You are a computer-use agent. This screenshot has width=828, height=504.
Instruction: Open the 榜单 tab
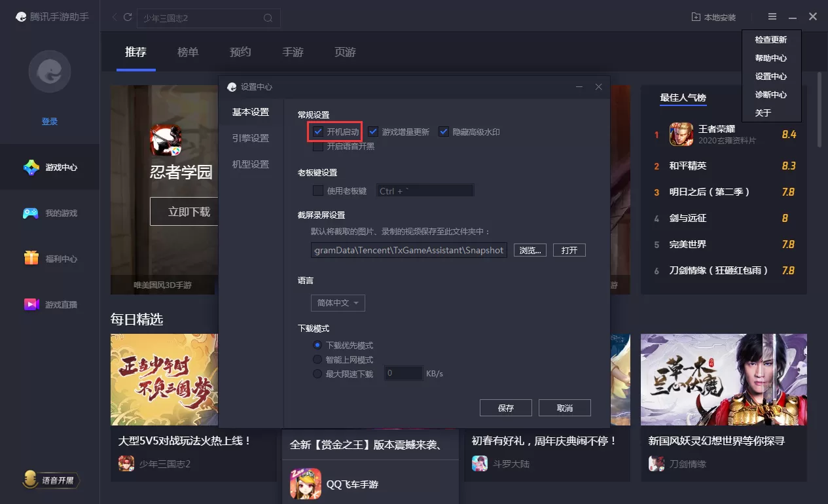click(x=188, y=52)
